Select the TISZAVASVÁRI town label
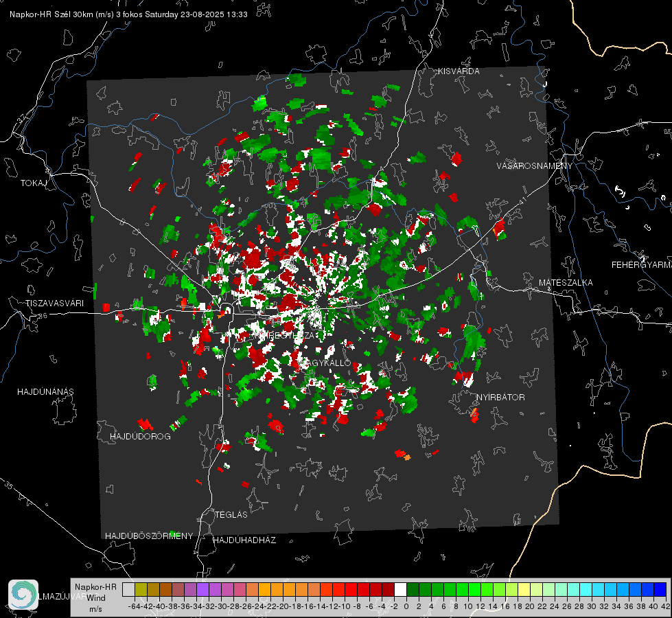 click(54, 304)
